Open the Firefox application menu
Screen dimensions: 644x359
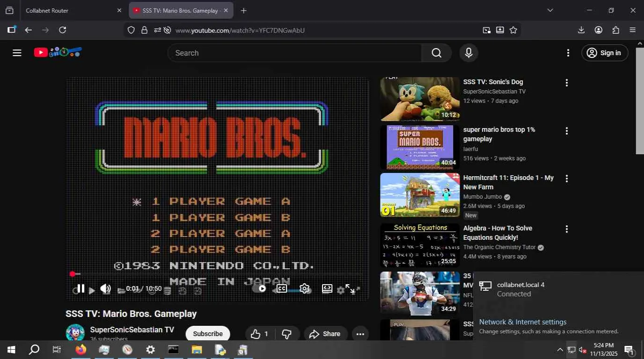(633, 30)
